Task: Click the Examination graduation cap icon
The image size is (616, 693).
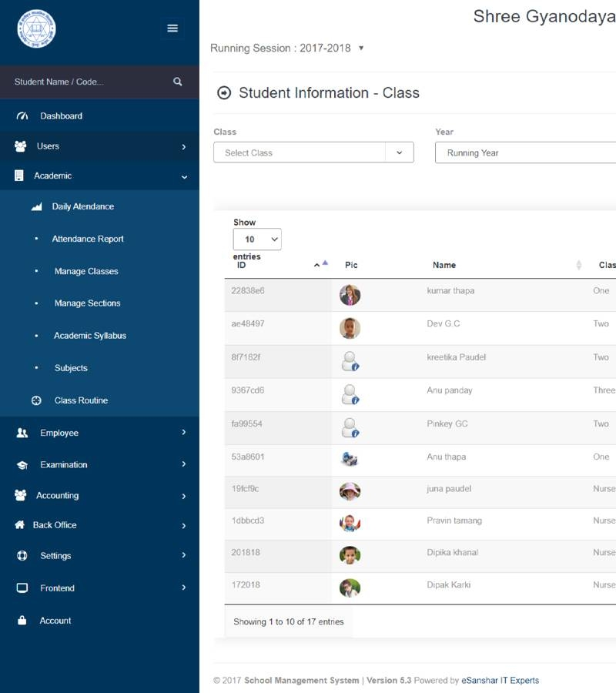Action: coord(22,465)
